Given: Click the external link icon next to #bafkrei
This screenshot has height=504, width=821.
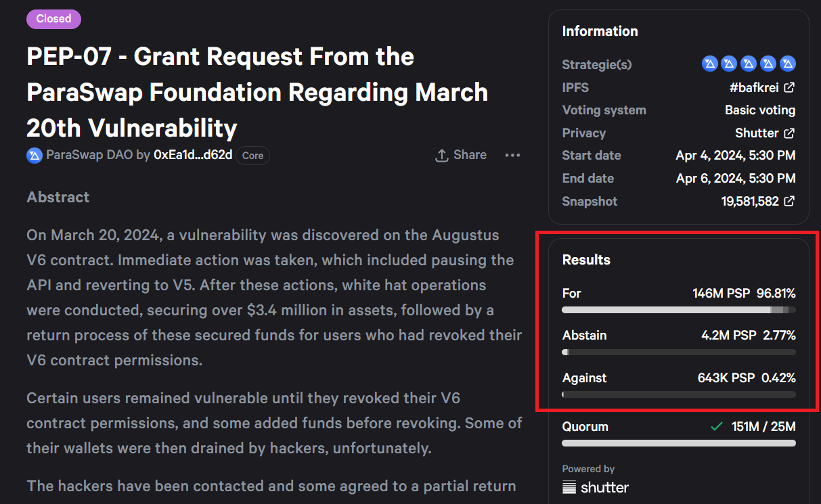Looking at the screenshot, I should coord(789,87).
